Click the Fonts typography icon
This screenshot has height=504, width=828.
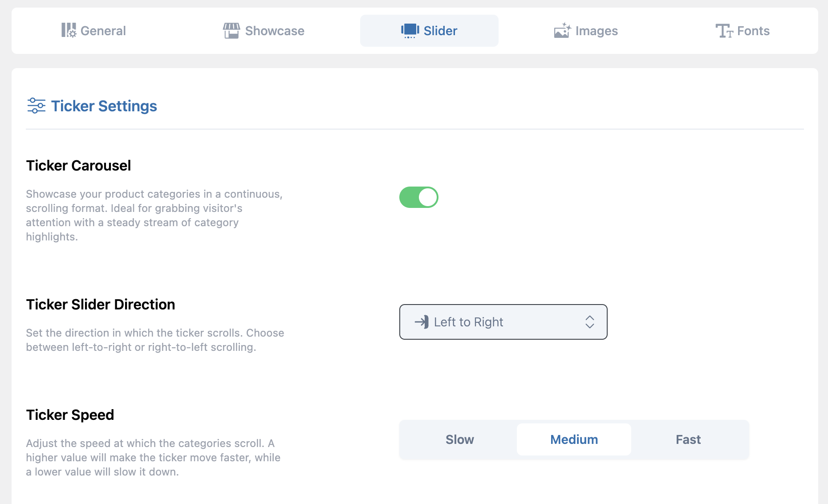[724, 31]
